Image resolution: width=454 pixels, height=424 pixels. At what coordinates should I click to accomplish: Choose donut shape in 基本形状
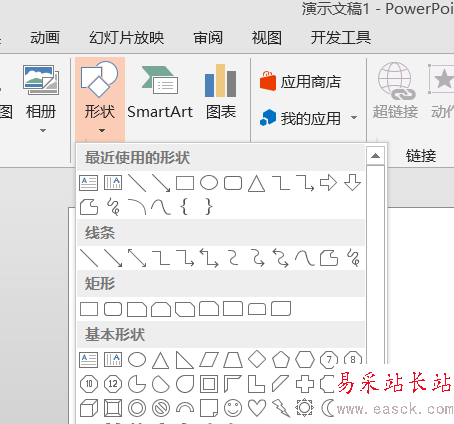pos(137,408)
